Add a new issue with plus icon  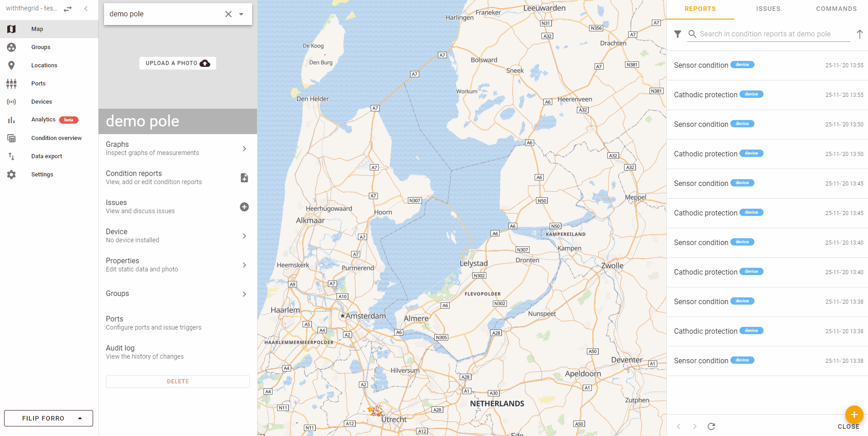[x=244, y=207]
